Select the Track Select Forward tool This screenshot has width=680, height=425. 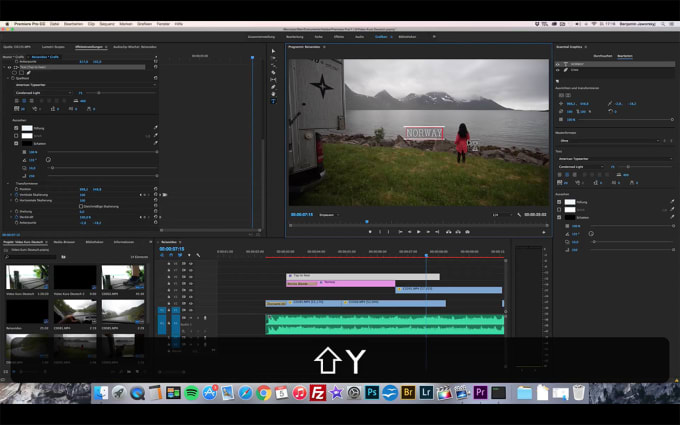click(x=273, y=58)
